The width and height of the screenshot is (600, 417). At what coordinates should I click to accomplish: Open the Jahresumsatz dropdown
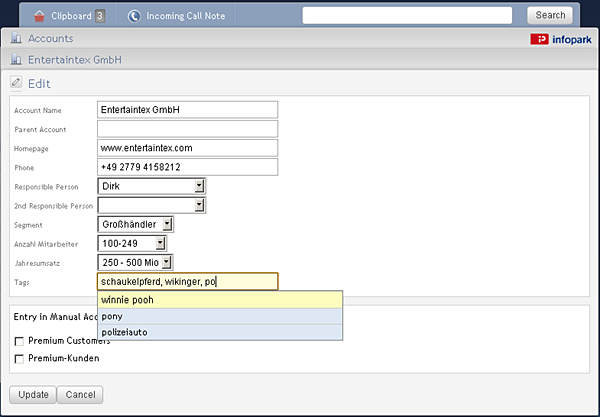(x=135, y=263)
